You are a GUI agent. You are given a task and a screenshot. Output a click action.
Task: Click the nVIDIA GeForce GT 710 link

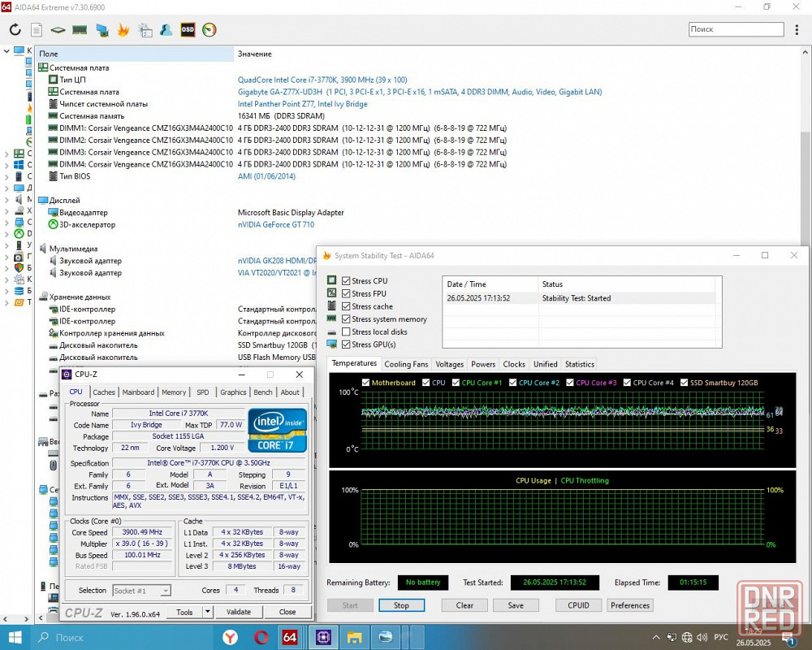click(x=276, y=224)
